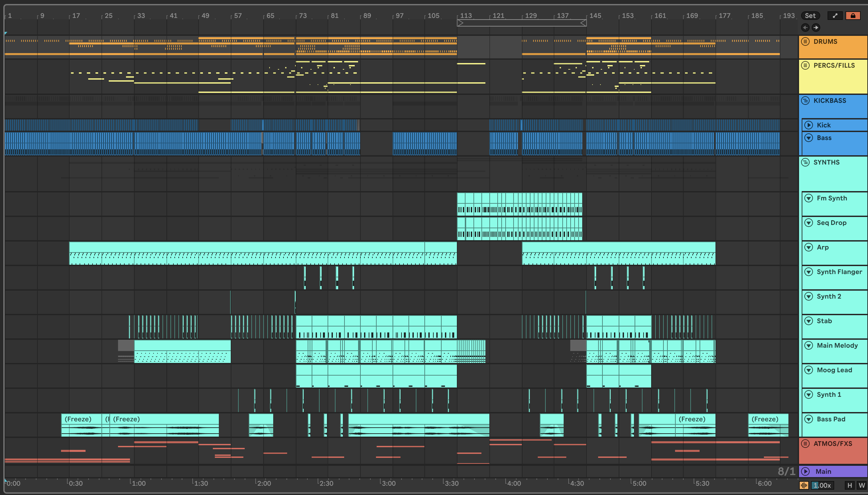The width and height of the screenshot is (868, 495).
Task: Collapse the Synth 1 track arrow
Action: coord(809,395)
